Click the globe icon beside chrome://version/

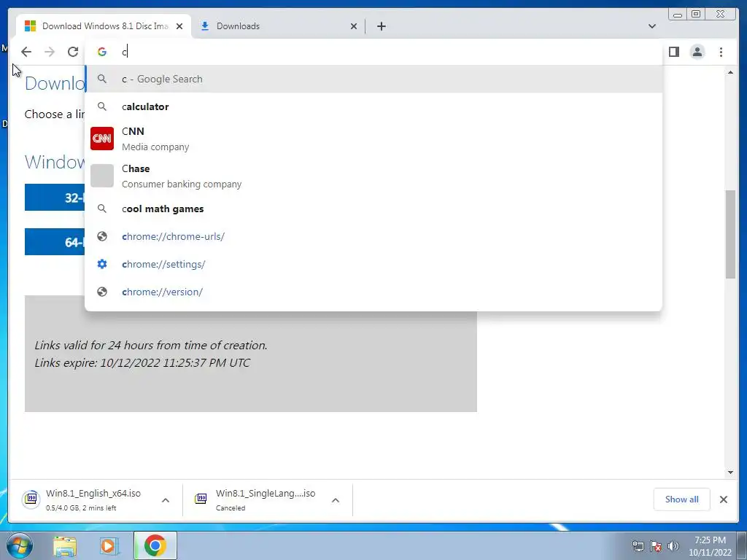pos(102,292)
